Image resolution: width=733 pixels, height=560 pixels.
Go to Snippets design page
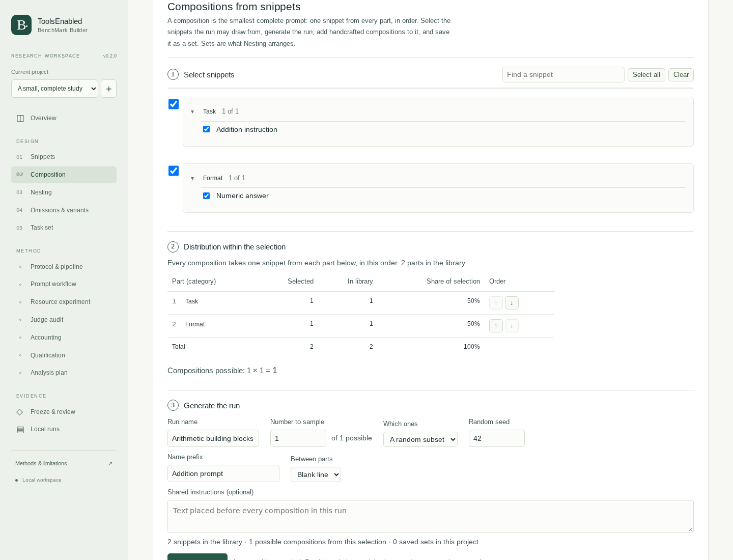coord(64,157)
